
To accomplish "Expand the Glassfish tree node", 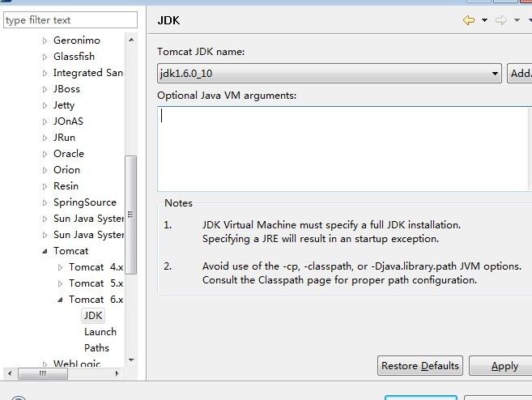I will (45, 57).
